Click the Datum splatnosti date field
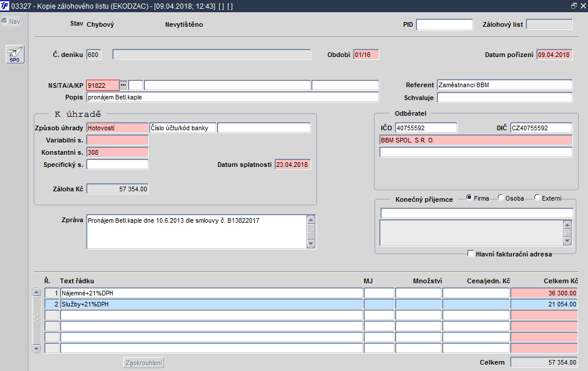Screen dimensions: 588x371 [x=293, y=165]
